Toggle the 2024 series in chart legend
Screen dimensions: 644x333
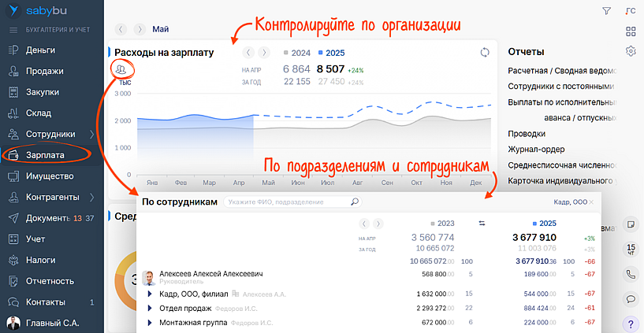(297, 53)
